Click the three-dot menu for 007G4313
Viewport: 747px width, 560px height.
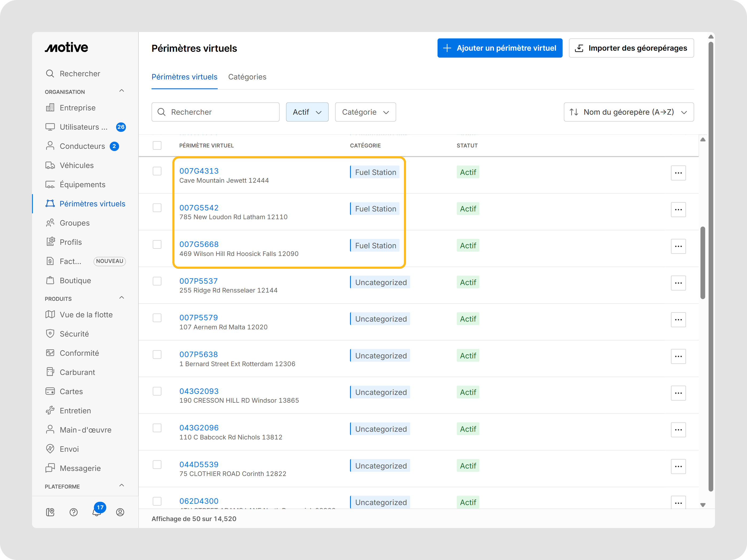pos(678,173)
